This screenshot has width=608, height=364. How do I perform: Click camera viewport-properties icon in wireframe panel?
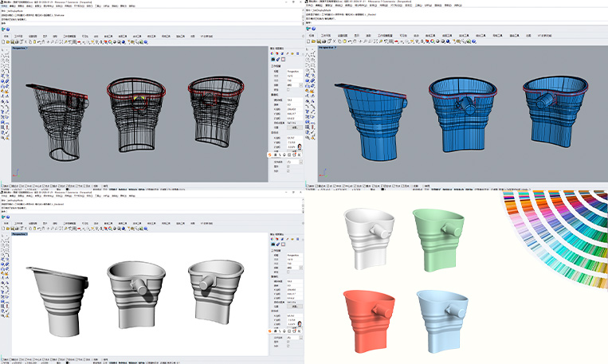(273, 59)
